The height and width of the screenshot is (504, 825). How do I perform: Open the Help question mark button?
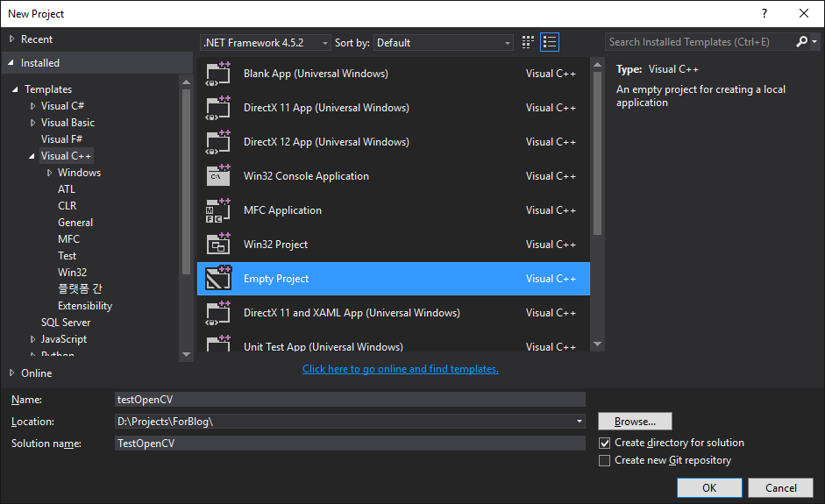pos(765,14)
